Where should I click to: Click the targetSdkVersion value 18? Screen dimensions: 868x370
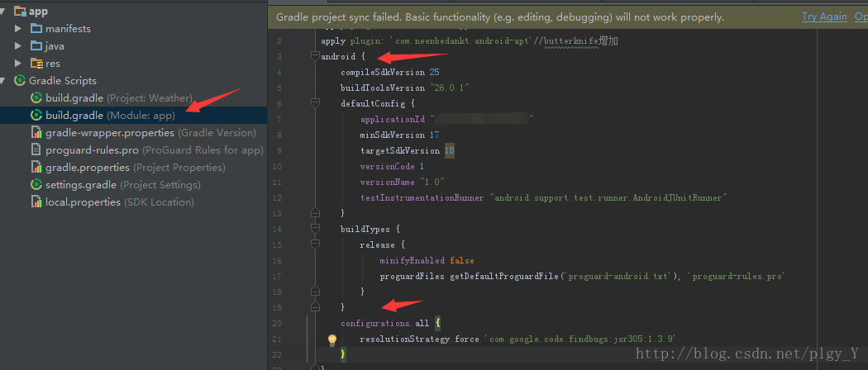pos(448,150)
